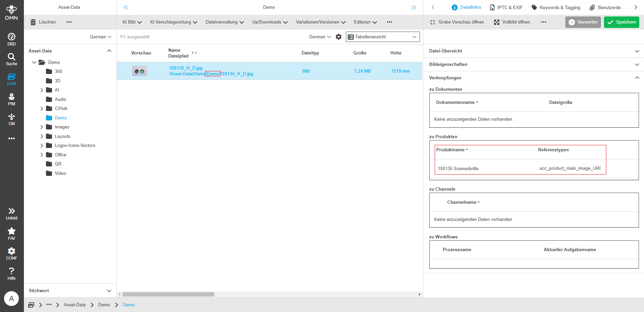Viewport: 644px width, 312px height.
Task: Collapse the Demo root folder tree
Action: 34,63
